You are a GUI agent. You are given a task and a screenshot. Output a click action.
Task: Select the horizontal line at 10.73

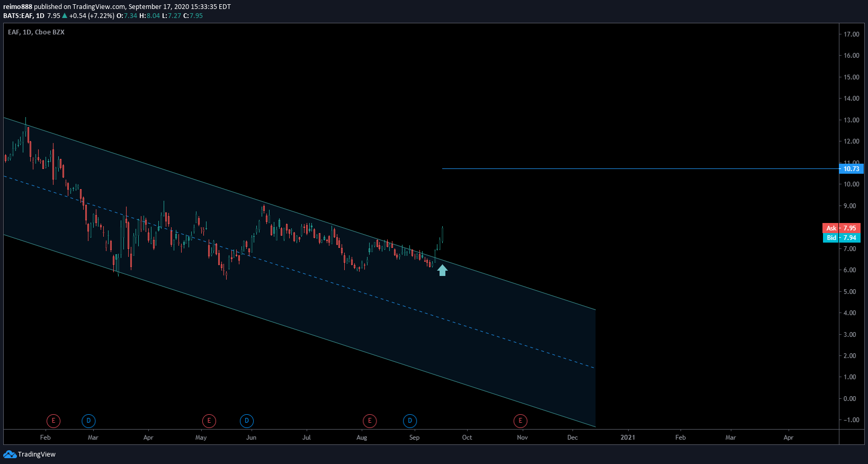(640, 169)
